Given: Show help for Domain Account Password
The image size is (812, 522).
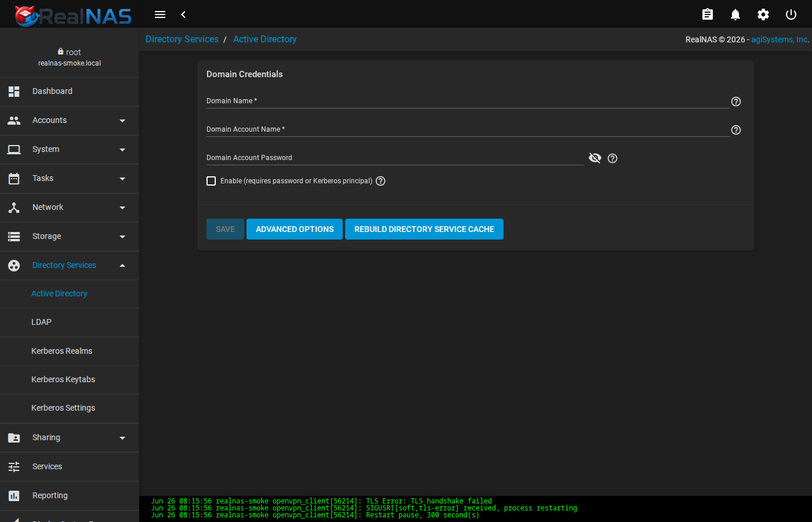Looking at the screenshot, I should click(612, 158).
